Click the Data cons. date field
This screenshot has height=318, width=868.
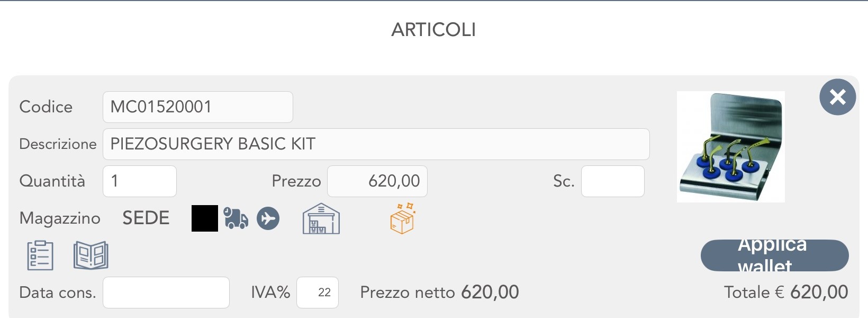[x=166, y=292]
